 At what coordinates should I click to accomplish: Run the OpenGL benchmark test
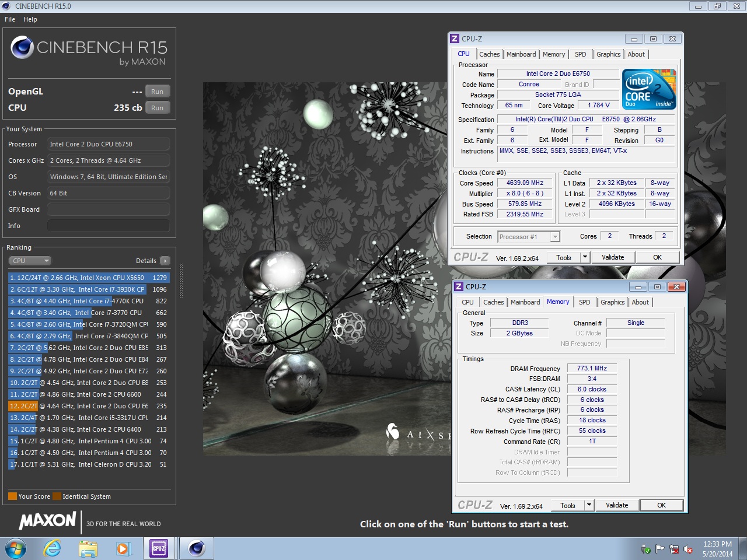[x=157, y=92]
